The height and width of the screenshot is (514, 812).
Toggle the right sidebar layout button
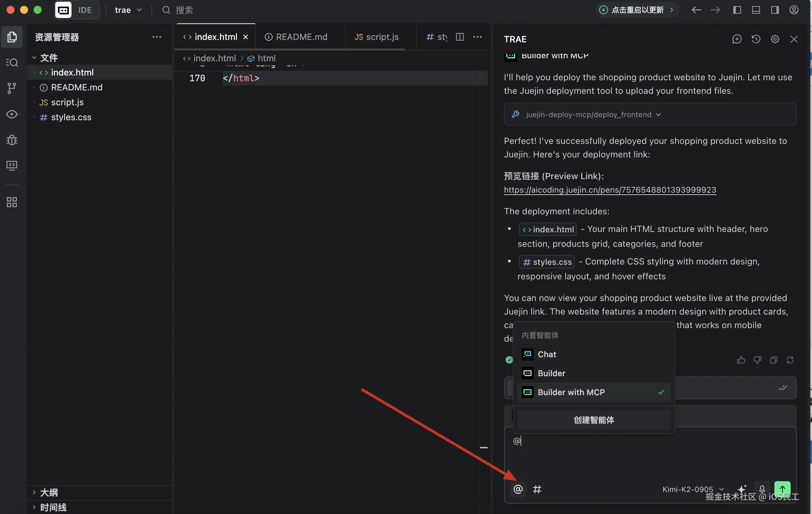[775, 10]
